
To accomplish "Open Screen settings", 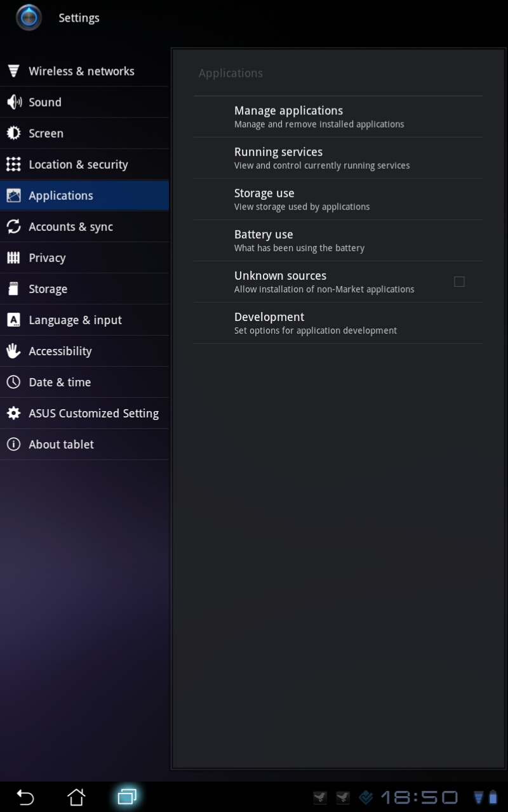I will pyautogui.click(x=84, y=133).
